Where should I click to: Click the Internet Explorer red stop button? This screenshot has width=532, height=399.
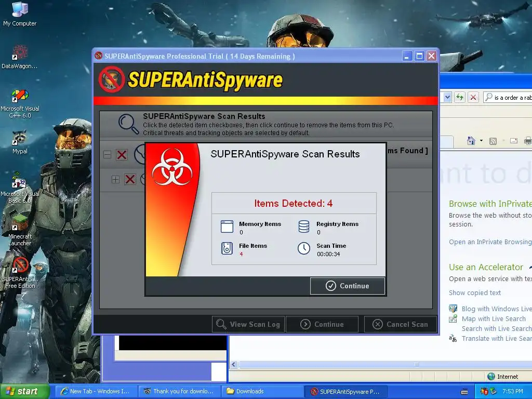click(x=473, y=97)
